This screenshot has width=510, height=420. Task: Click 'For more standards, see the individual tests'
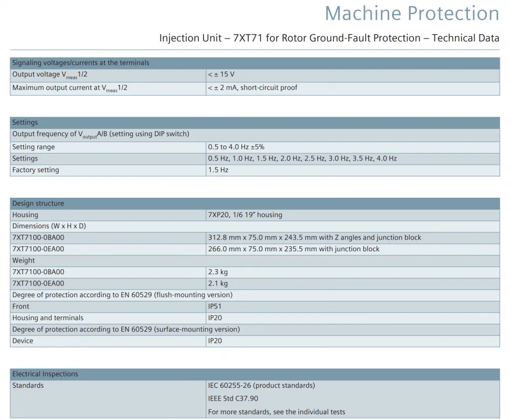(276, 412)
